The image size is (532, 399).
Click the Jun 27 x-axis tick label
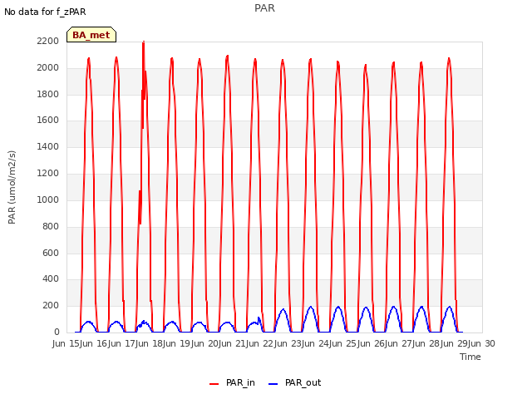pyautogui.click(x=400, y=343)
